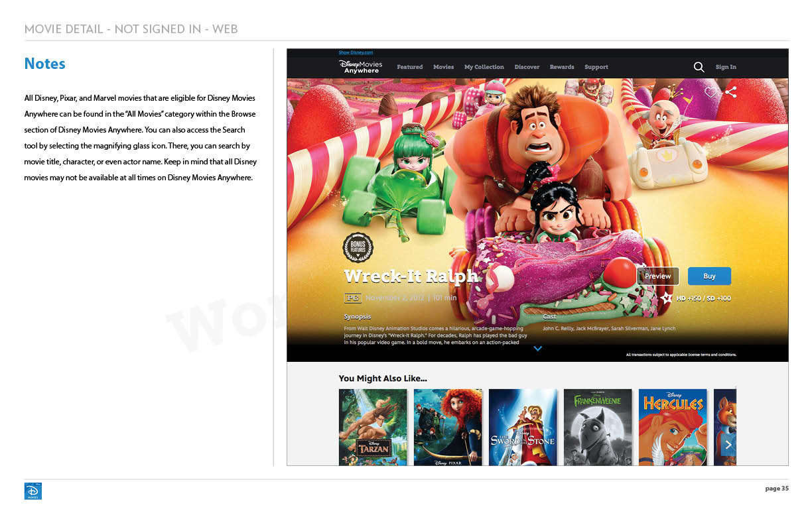The image size is (812, 525).
Task: Open My Collection in the navigation bar
Action: [484, 67]
